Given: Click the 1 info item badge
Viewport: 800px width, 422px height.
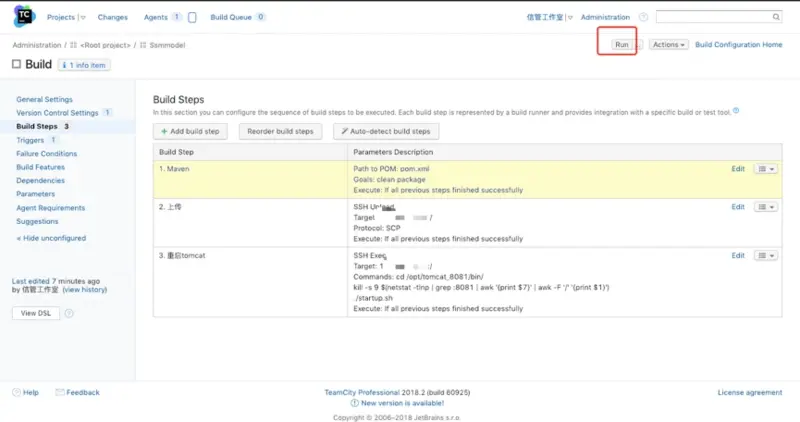Looking at the screenshot, I should click(84, 65).
